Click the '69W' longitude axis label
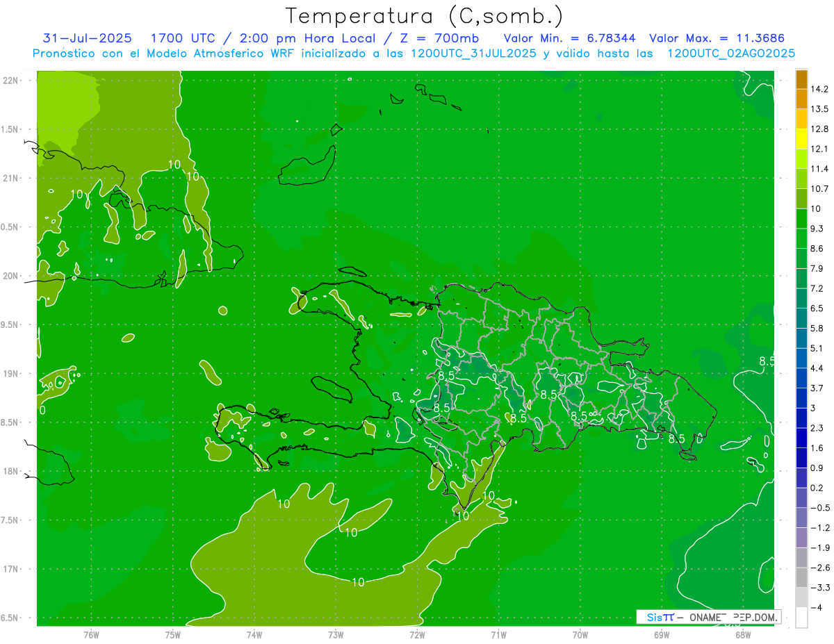Image resolution: width=834 pixels, height=644 pixels. pos(662,634)
